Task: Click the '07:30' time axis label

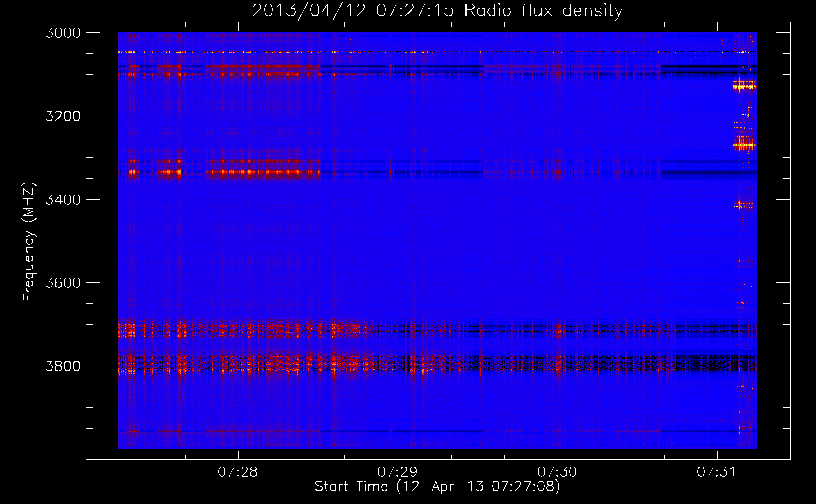Action: click(557, 472)
